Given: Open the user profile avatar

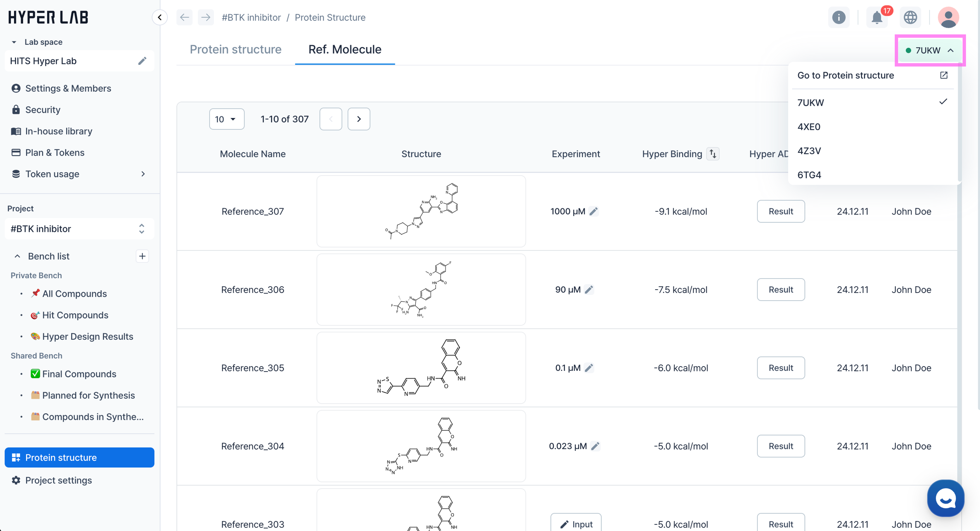Looking at the screenshot, I should [x=948, y=17].
